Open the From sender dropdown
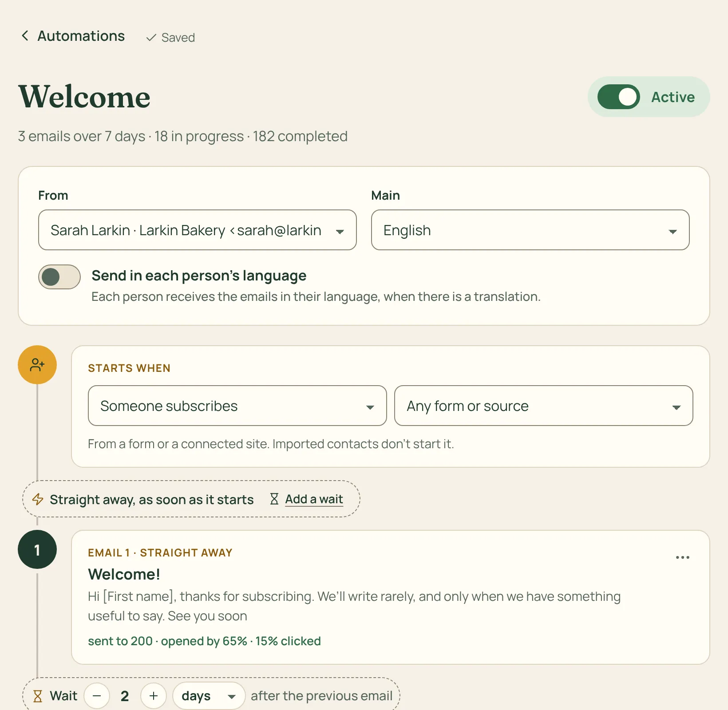728x710 pixels. [x=198, y=230]
